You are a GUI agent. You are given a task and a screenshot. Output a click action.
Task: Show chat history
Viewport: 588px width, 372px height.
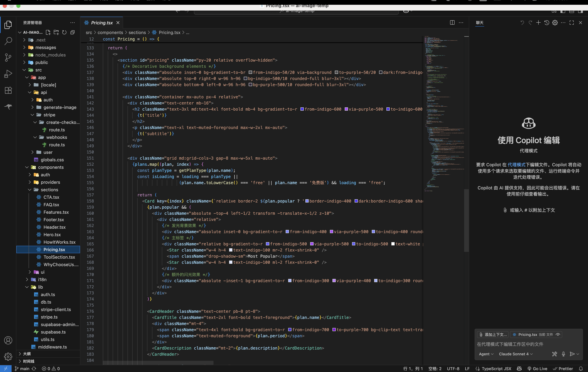(x=547, y=22)
